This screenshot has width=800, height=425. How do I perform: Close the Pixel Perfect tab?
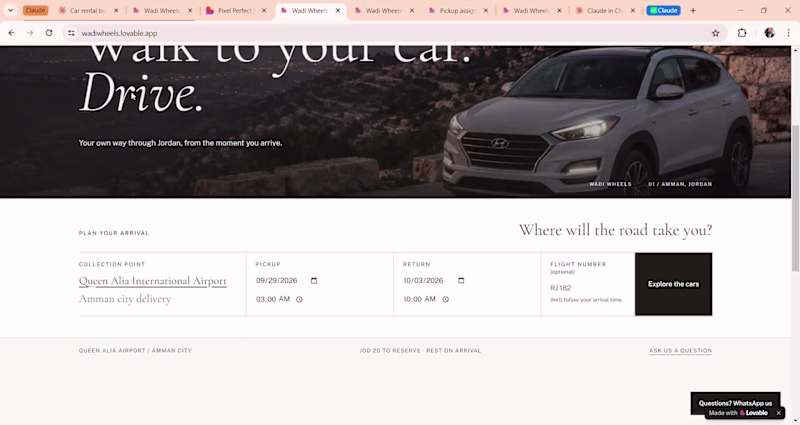pyautogui.click(x=264, y=10)
